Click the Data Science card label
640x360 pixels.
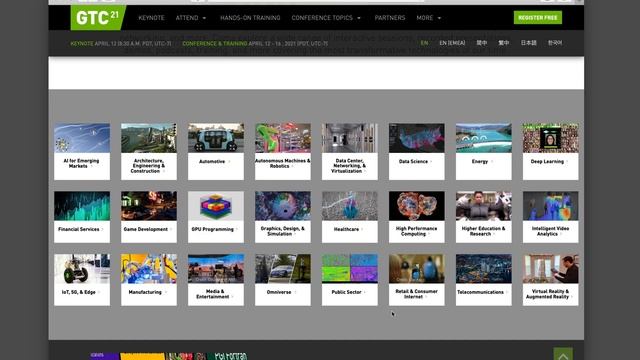click(x=413, y=162)
